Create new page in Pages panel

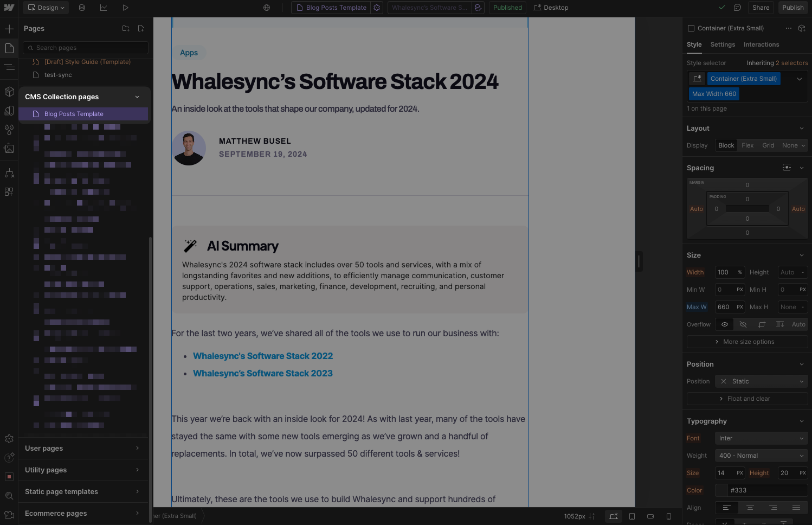(141, 28)
